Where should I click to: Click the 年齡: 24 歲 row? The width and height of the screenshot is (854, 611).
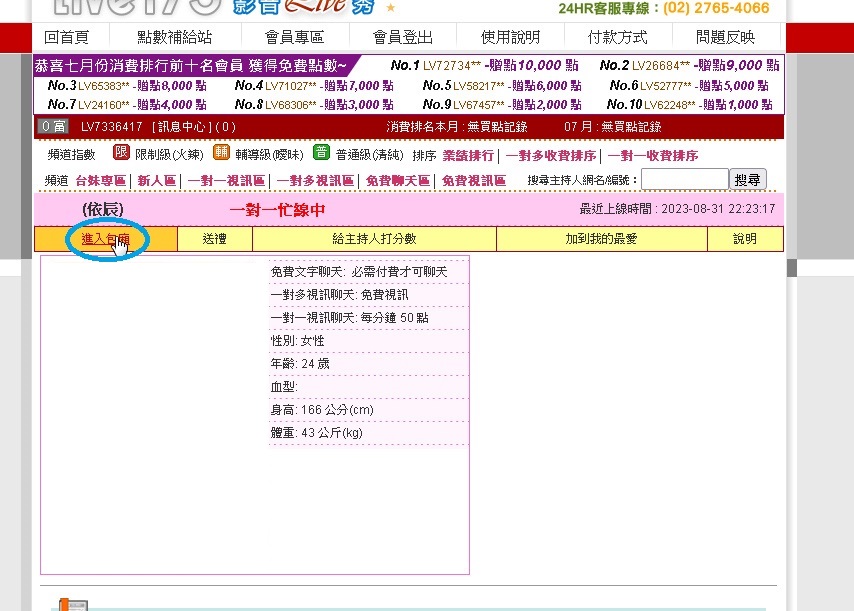point(369,364)
